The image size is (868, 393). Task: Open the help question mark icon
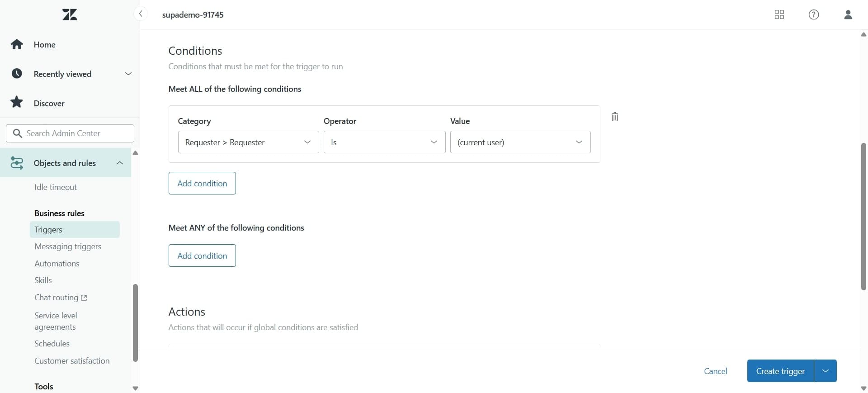814,14
